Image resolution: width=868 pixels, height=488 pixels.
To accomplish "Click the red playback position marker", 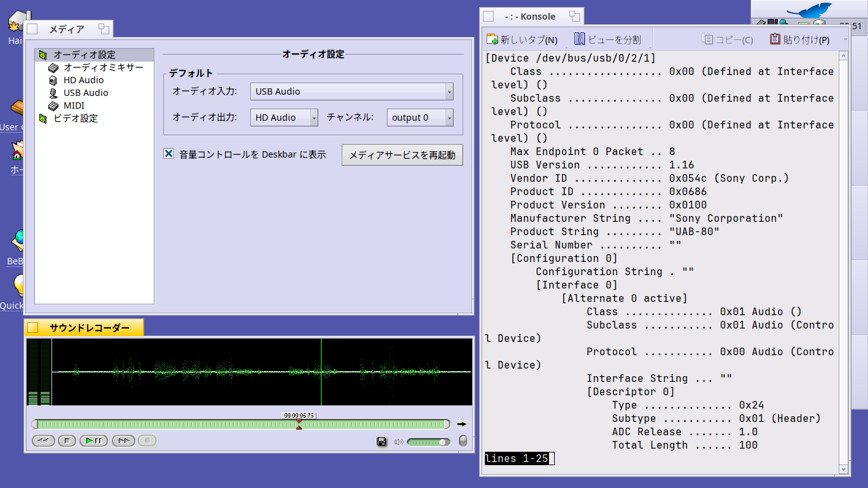I will click(x=299, y=424).
